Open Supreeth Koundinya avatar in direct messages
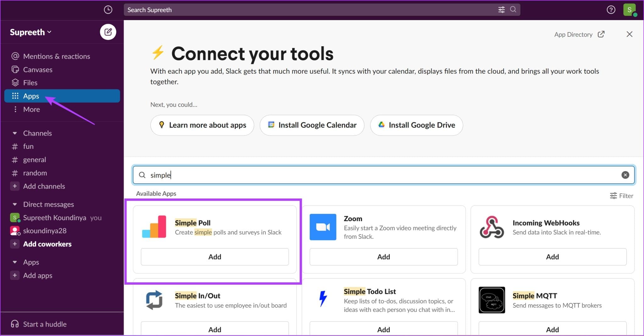The image size is (644, 336). click(15, 217)
